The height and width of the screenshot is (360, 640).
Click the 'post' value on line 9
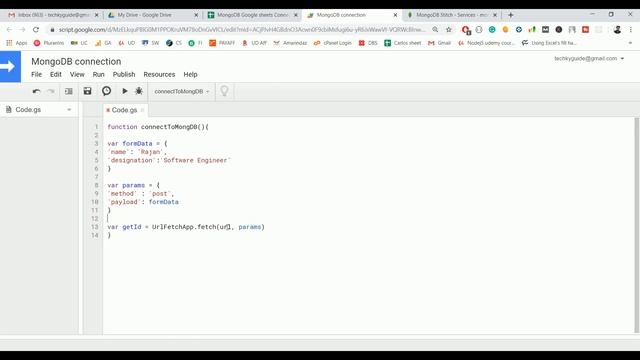point(160,194)
